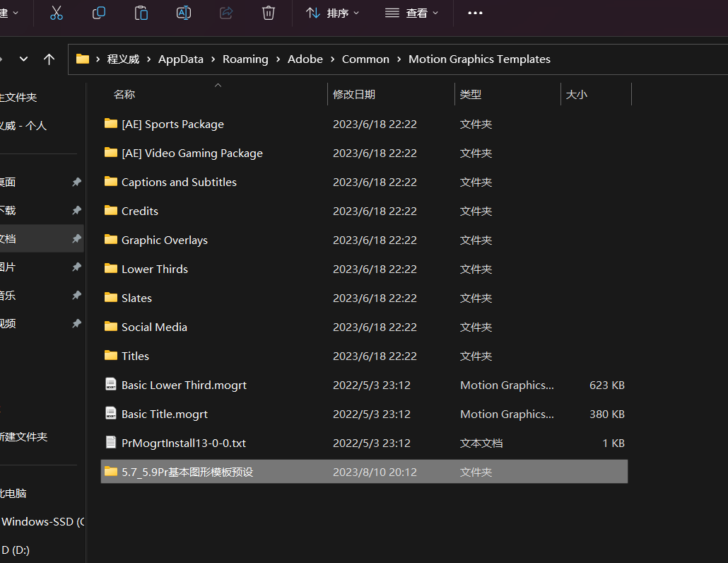Click the Up arrow navigation button
Viewport: 728px width, 563px height.
pos(49,59)
